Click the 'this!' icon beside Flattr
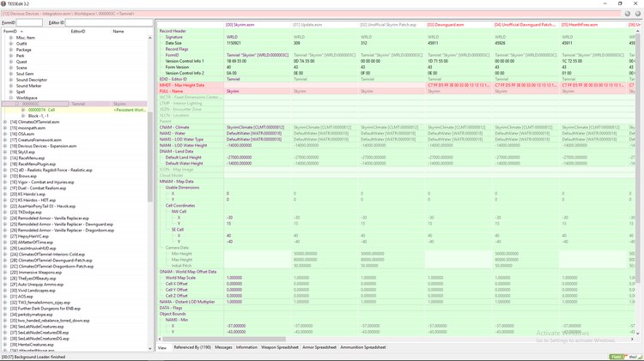Viewport: 644px width, 361px height. pos(633,357)
